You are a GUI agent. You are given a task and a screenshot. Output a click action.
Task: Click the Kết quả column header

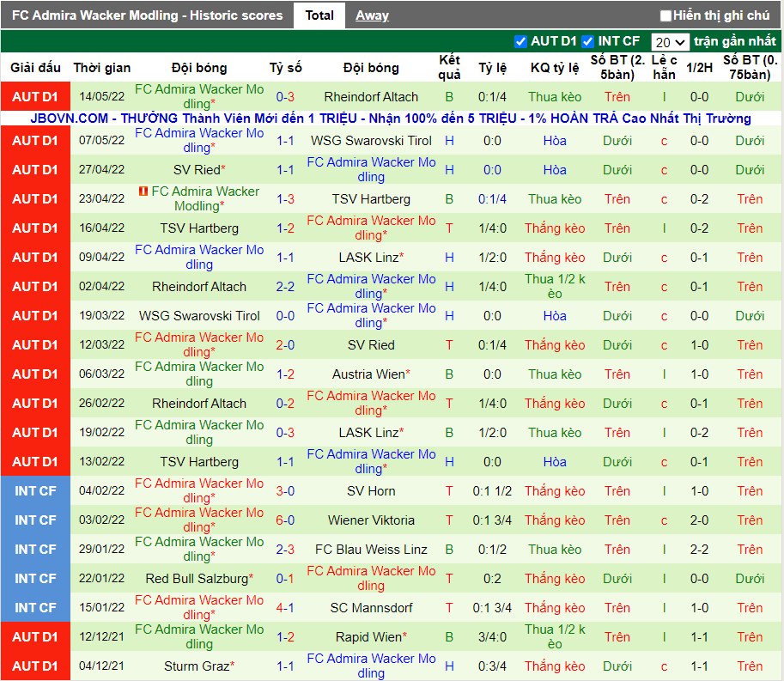[449, 68]
